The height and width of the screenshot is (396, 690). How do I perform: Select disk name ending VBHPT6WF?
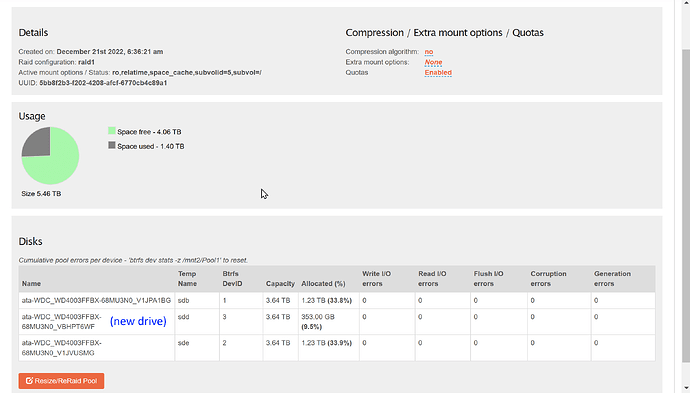62,322
